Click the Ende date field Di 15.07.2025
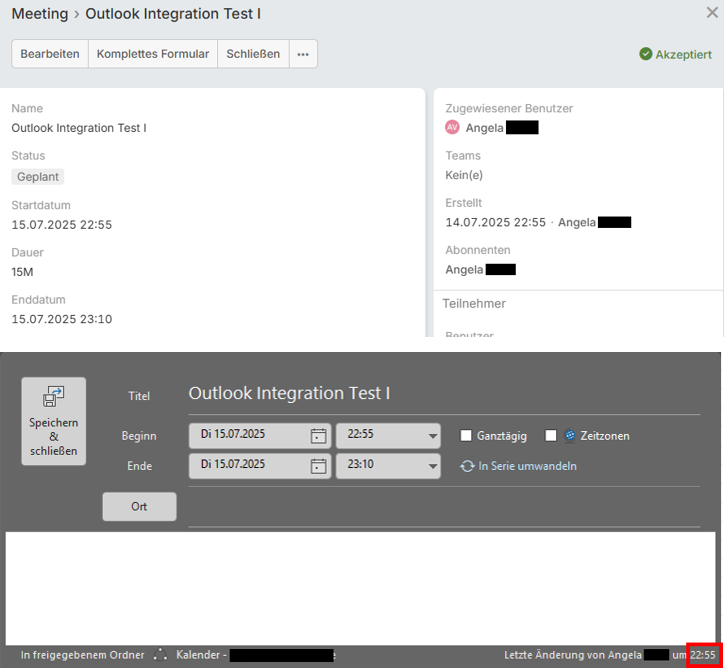The width and height of the screenshot is (725, 671). click(260, 466)
